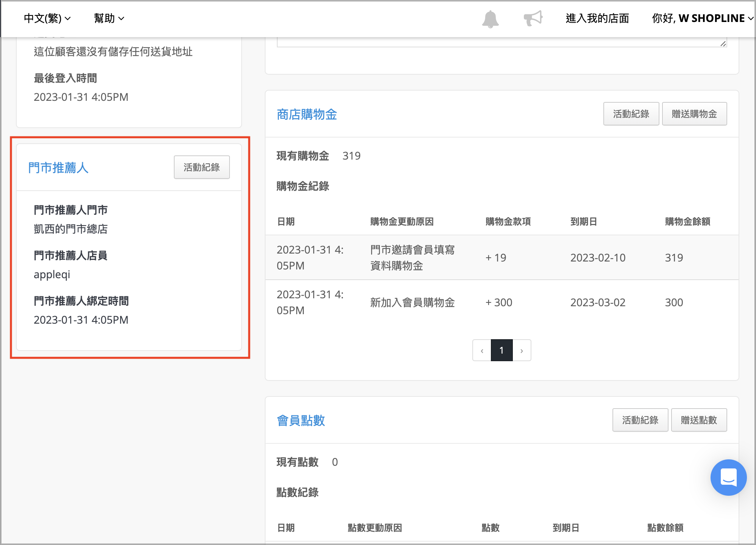
Task: Click the resize handle of the note textarea
Action: [723, 44]
